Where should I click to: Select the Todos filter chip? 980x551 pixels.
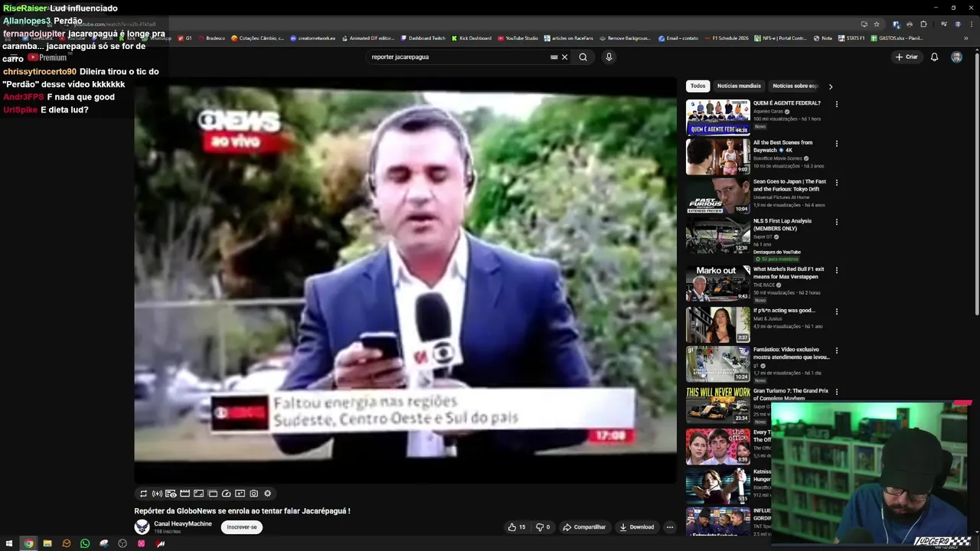tap(697, 86)
